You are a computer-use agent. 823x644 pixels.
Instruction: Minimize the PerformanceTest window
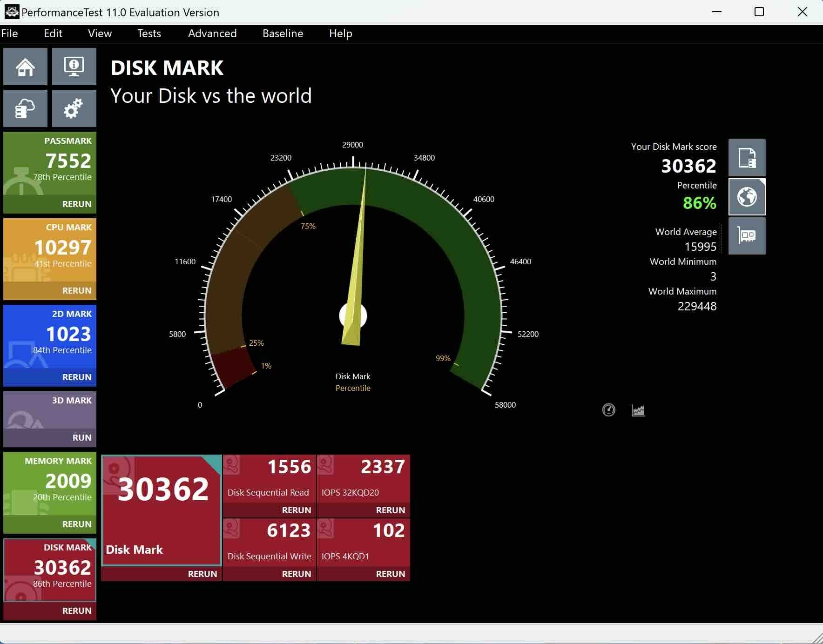717,12
